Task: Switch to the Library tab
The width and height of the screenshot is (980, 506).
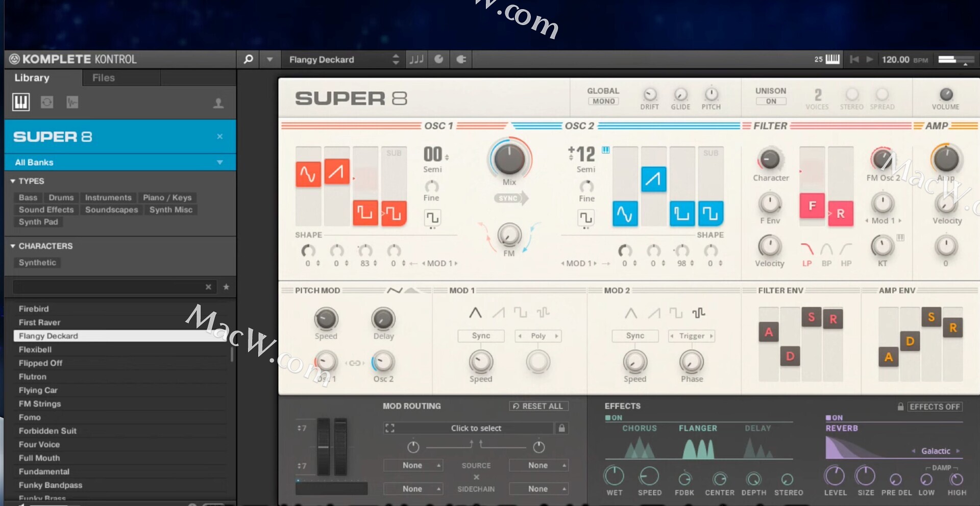Action: (32, 78)
